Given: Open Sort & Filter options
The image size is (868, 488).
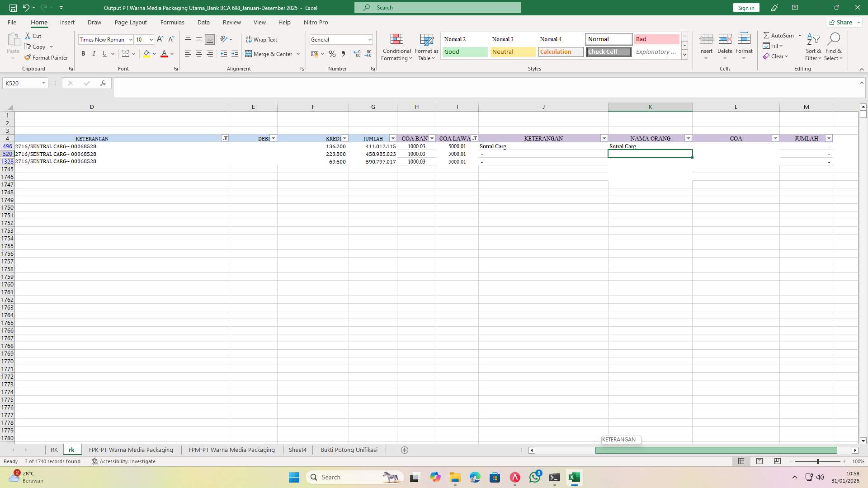Looking at the screenshot, I should 813,47.
